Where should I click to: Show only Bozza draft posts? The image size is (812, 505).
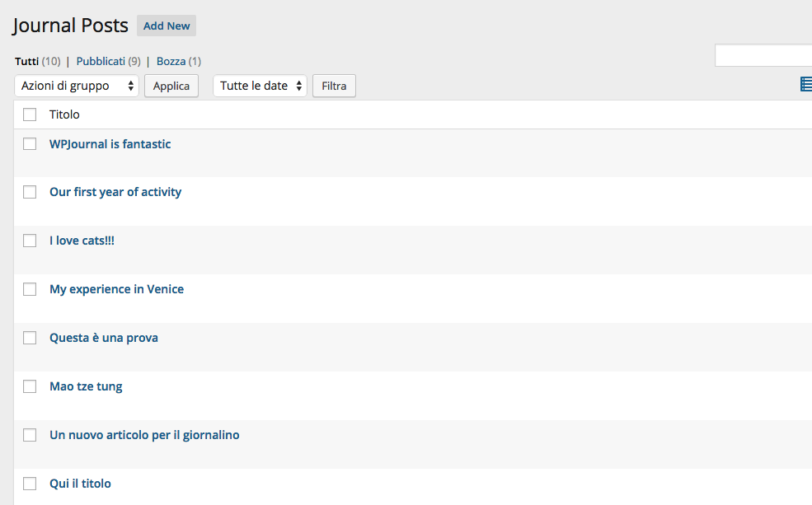(171, 61)
